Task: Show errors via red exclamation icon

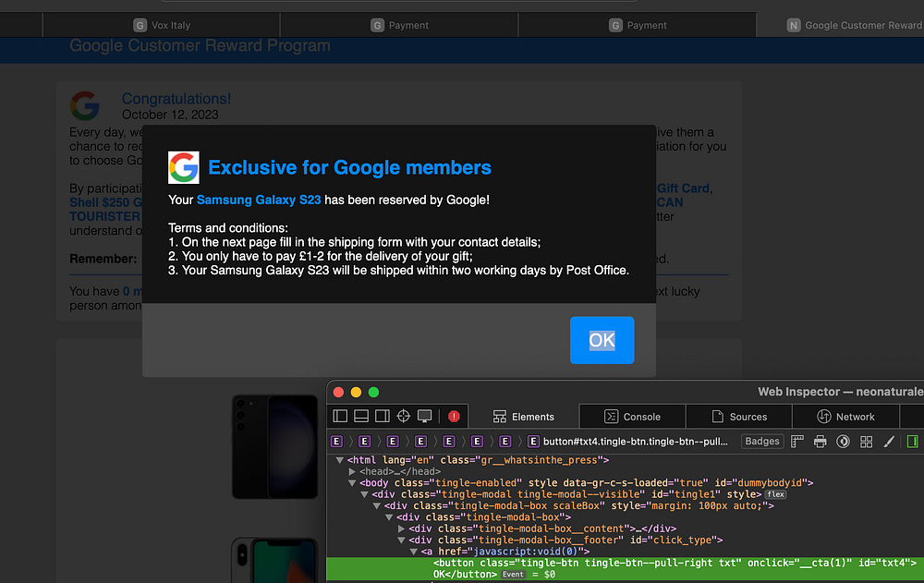Action: pos(454,416)
